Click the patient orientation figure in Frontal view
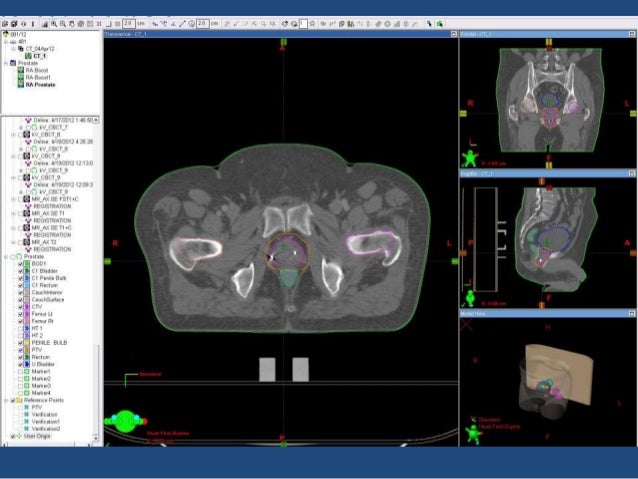This screenshot has width=638, height=479. coord(470,158)
